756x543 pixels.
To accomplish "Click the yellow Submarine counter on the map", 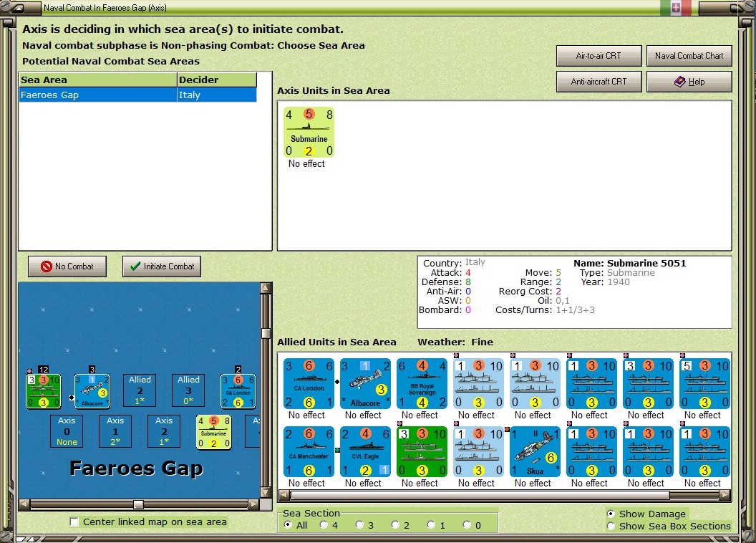I will coord(213,432).
